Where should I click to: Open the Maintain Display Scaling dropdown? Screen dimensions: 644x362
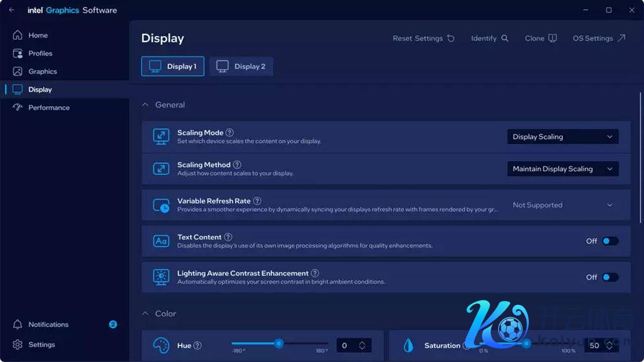pyautogui.click(x=562, y=169)
